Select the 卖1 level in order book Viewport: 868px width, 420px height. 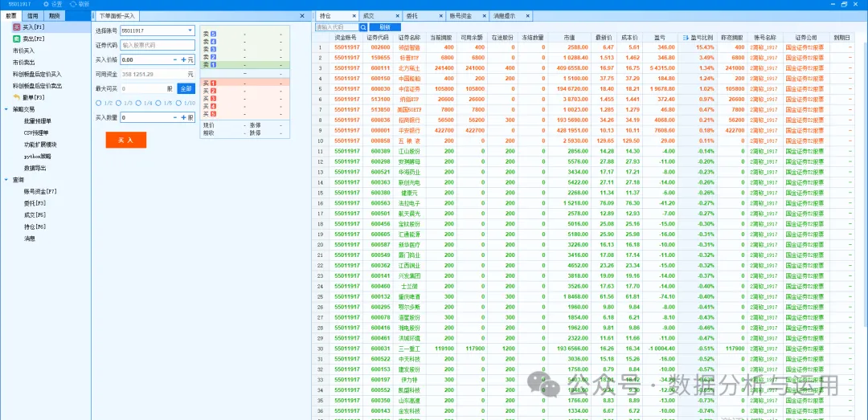pos(244,65)
